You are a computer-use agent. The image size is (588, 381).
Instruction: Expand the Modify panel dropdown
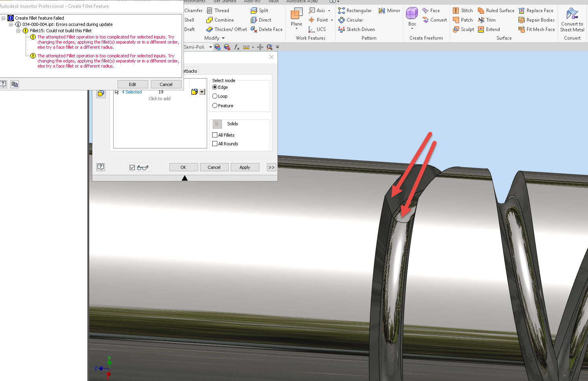223,38
